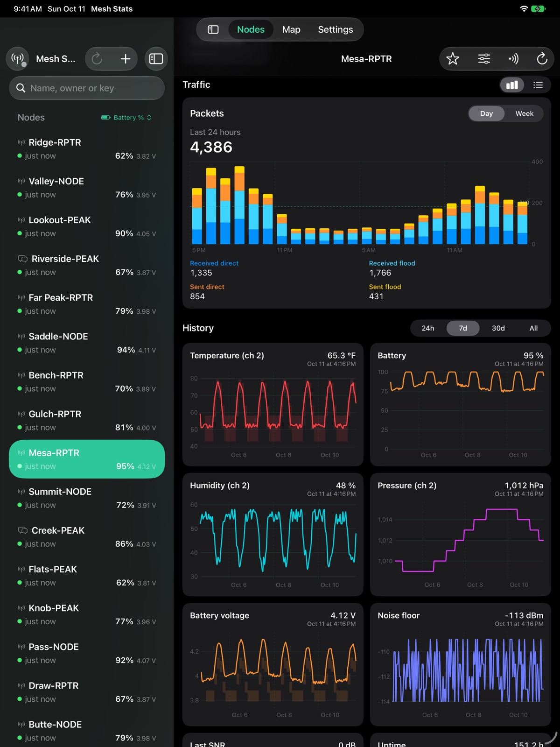Screen dimensions: 560x747
Task: Tap the Mesh S... sidebar title
Action: [x=56, y=59]
